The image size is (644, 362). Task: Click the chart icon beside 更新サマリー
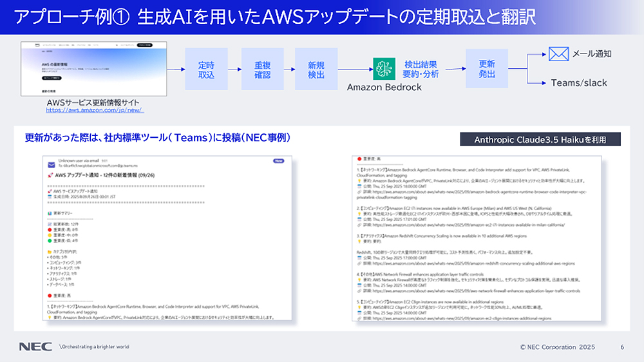coord(50,212)
